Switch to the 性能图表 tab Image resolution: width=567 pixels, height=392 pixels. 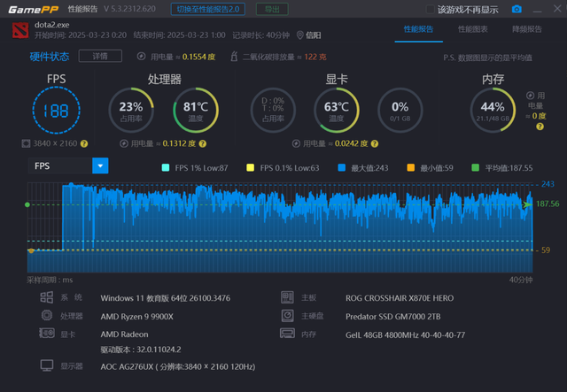coord(472,29)
